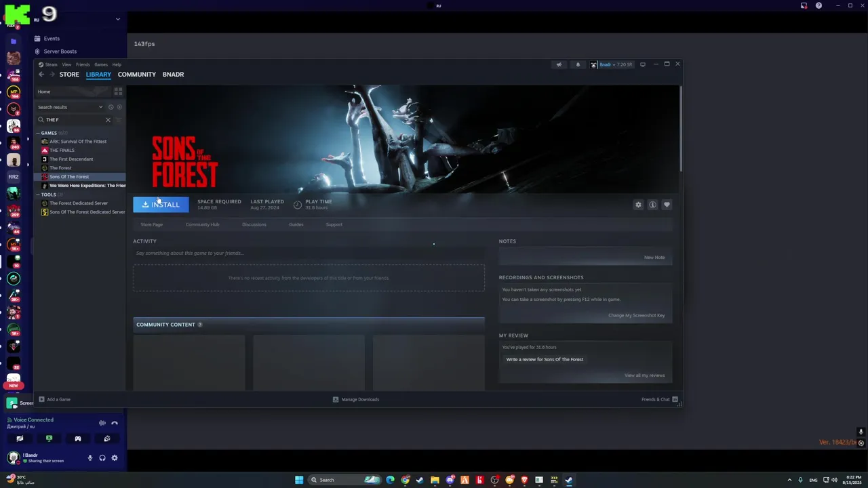Switch library to grid collections view icon
Viewport: 868px width, 488px height.
point(118,91)
